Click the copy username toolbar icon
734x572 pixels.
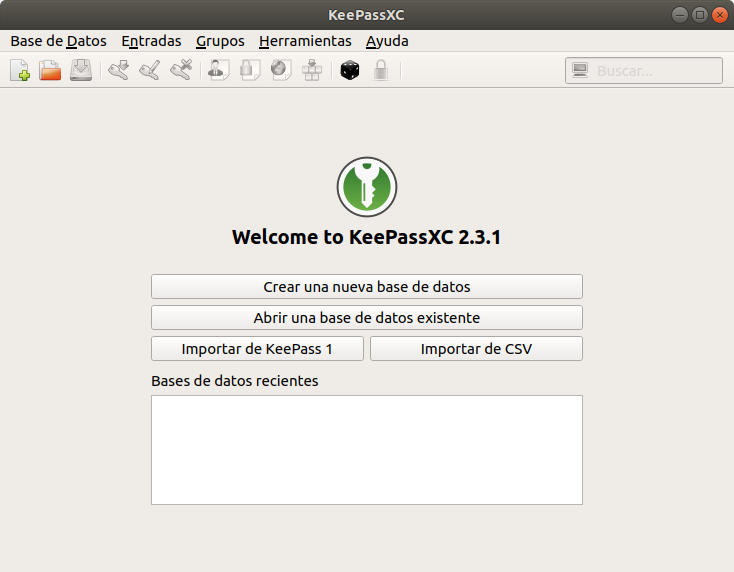tap(218, 71)
